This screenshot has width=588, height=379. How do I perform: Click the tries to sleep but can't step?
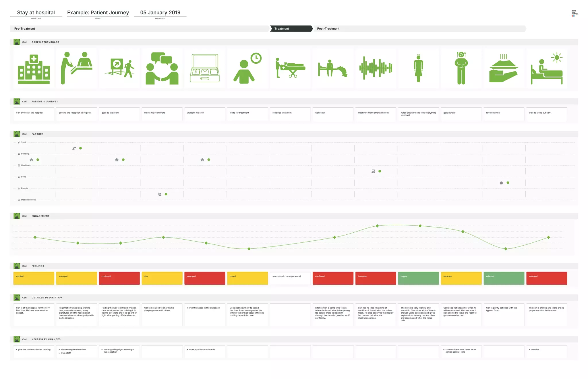(x=547, y=114)
